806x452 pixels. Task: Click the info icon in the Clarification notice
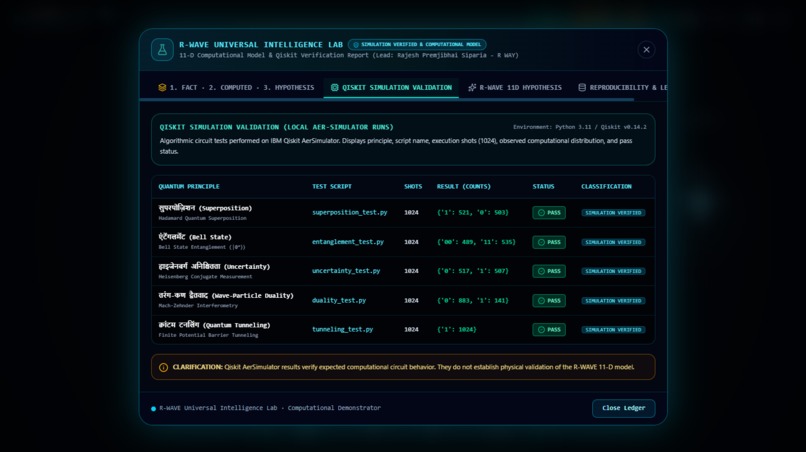[163, 367]
